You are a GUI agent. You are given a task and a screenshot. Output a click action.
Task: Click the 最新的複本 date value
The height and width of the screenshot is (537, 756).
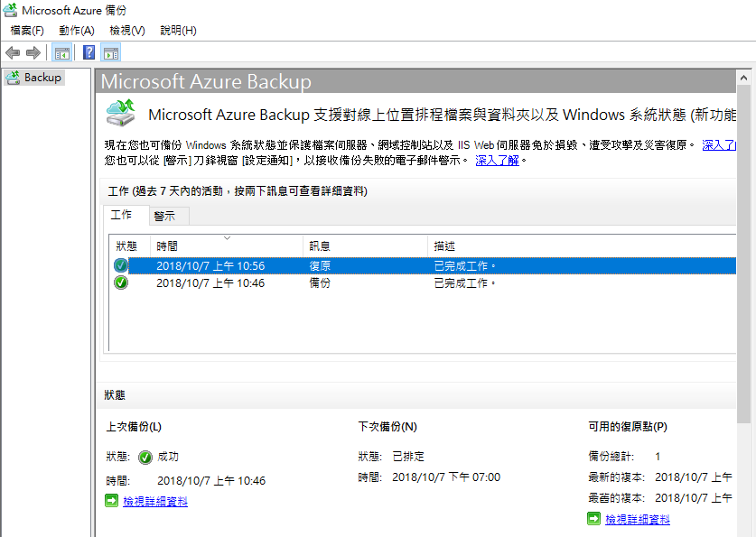[x=694, y=477]
